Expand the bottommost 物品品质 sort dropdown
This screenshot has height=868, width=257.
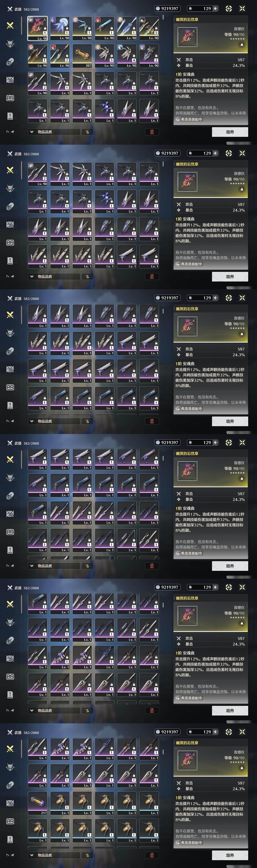[54, 855]
